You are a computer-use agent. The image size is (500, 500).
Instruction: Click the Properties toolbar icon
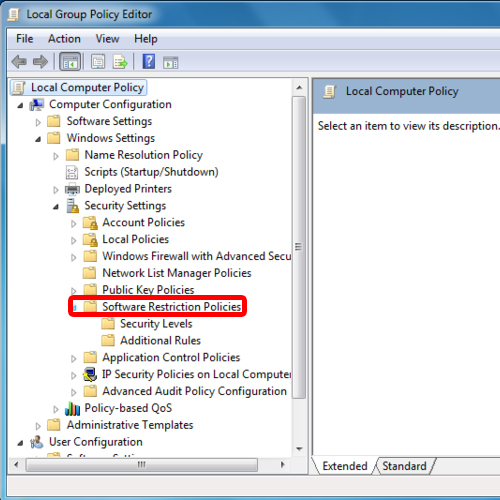click(98, 62)
